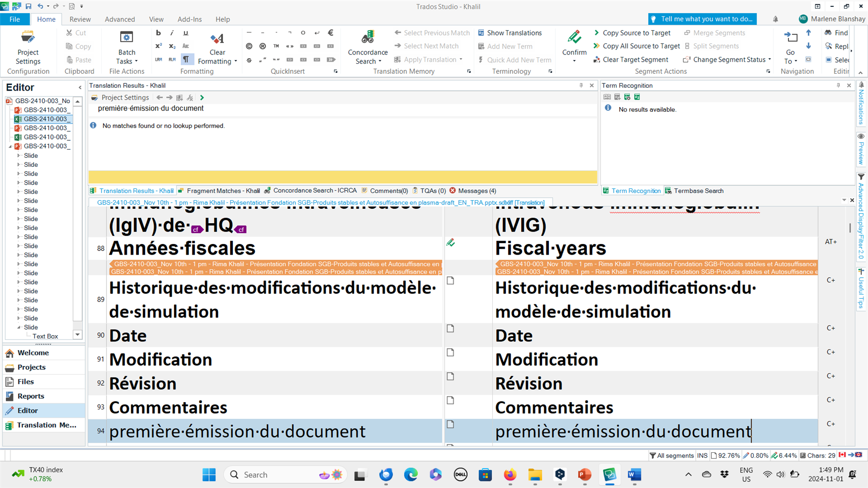The height and width of the screenshot is (488, 868).
Task: Open the Preview side panel
Action: 861,149
